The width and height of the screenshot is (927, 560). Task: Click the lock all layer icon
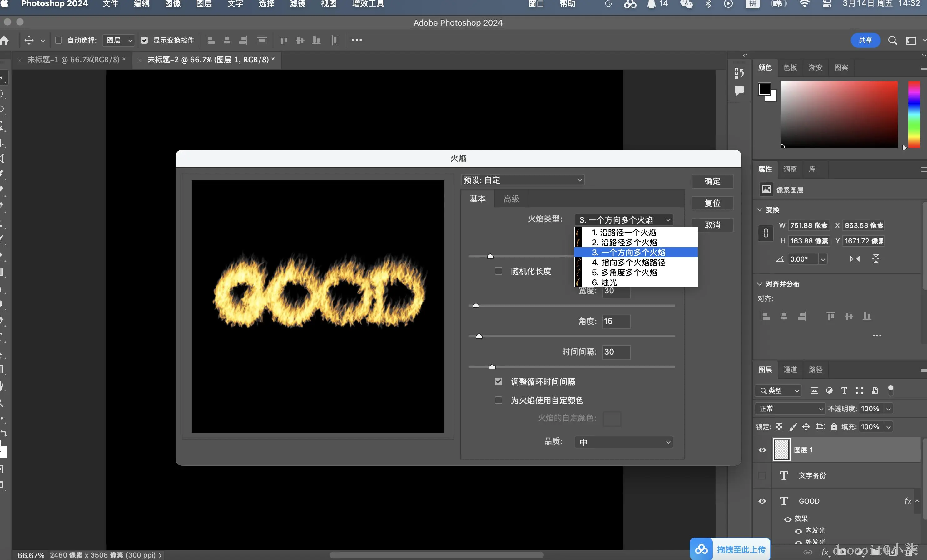(x=834, y=426)
